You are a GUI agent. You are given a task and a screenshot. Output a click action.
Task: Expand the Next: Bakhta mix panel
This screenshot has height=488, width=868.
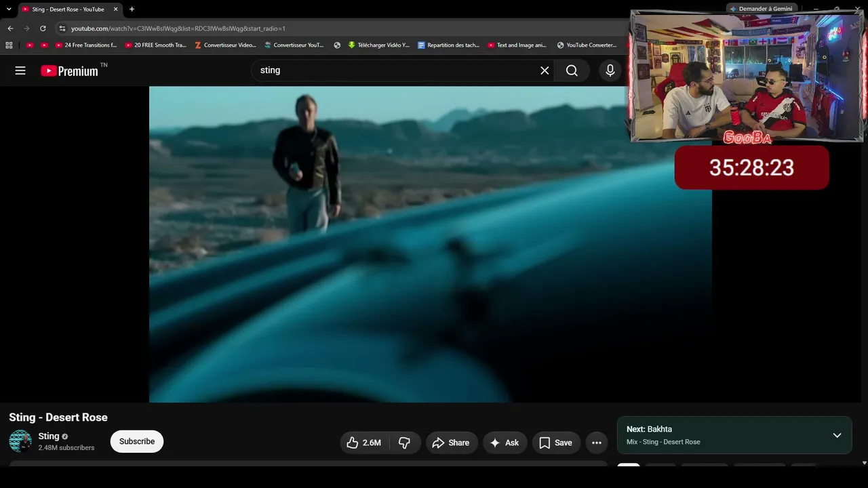837,435
